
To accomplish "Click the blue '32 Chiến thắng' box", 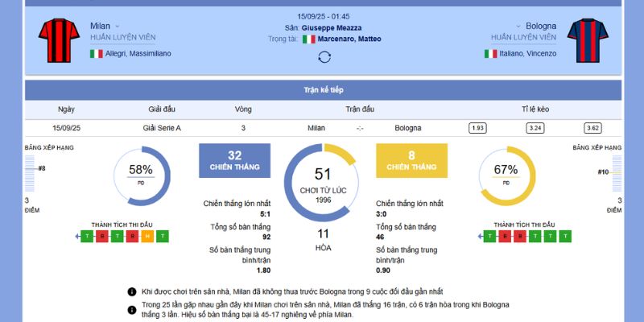I will click(234, 160).
